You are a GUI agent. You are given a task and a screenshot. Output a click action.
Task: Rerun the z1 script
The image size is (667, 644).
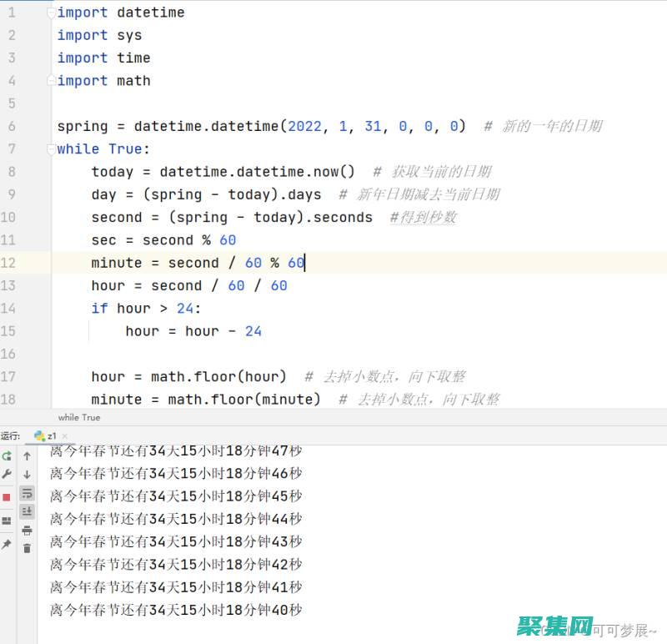[x=7, y=456]
